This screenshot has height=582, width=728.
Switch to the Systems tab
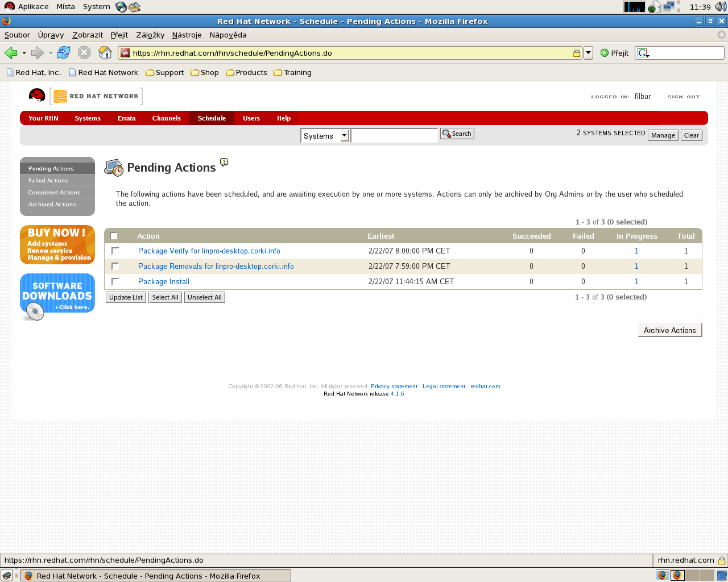(88, 118)
